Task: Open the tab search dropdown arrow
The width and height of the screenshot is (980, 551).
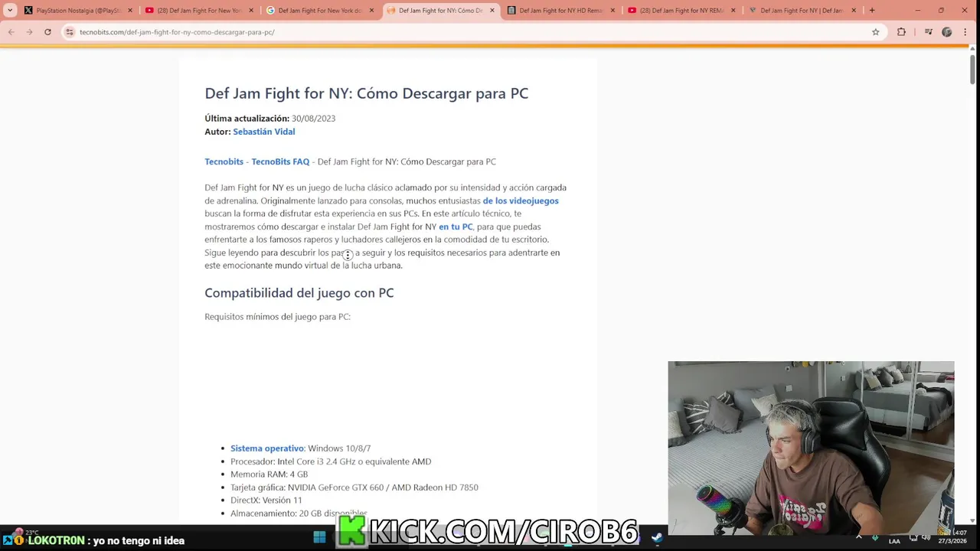Action: (9, 11)
